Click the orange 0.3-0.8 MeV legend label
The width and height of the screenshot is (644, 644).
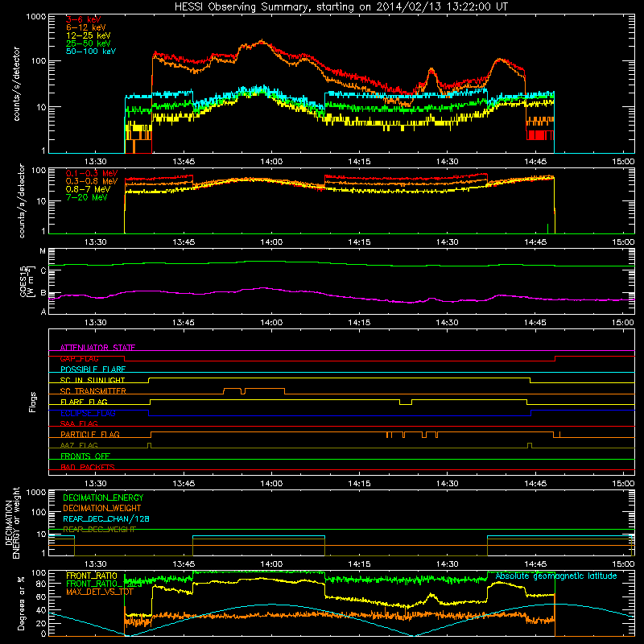click(92, 181)
